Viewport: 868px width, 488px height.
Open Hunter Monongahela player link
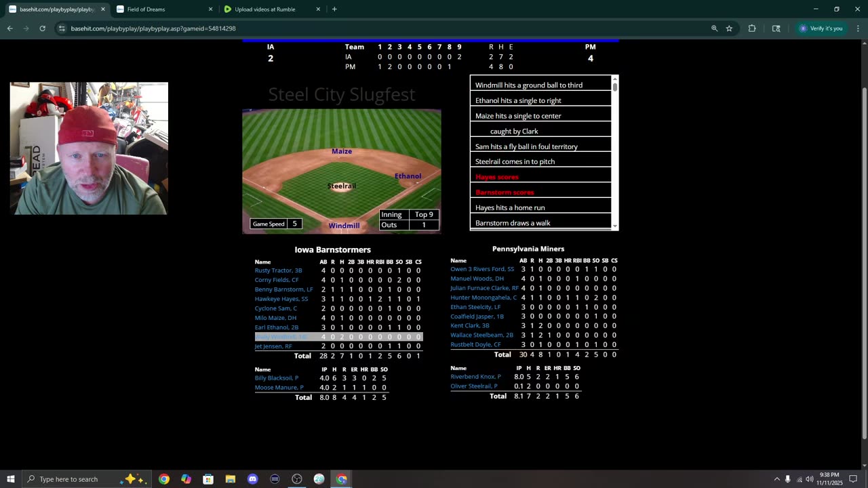click(484, 298)
